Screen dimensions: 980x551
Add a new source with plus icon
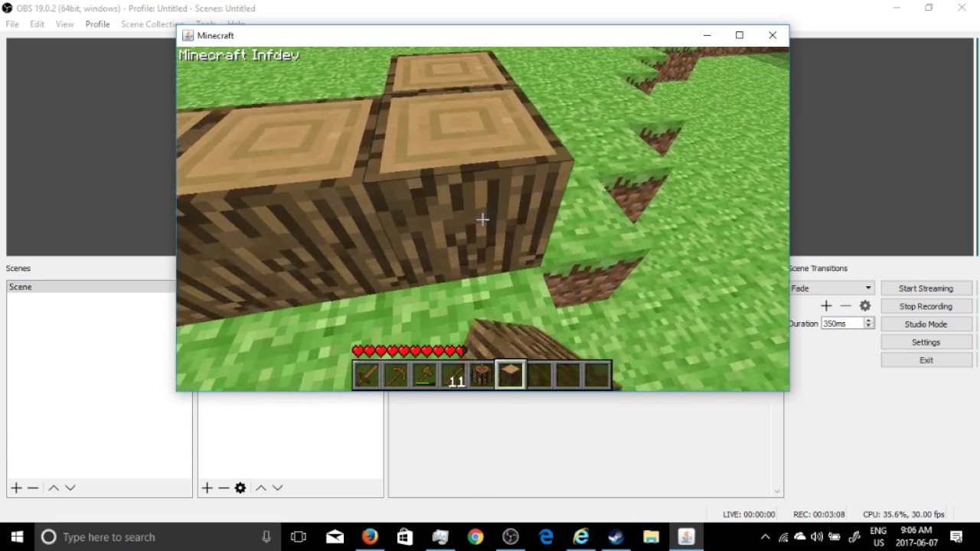pyautogui.click(x=207, y=487)
